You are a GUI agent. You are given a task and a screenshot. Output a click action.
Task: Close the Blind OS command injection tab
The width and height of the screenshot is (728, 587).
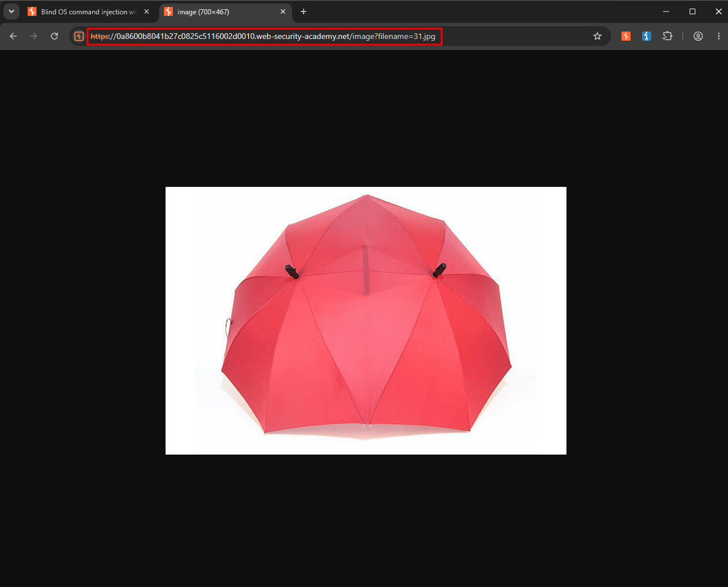tap(147, 11)
